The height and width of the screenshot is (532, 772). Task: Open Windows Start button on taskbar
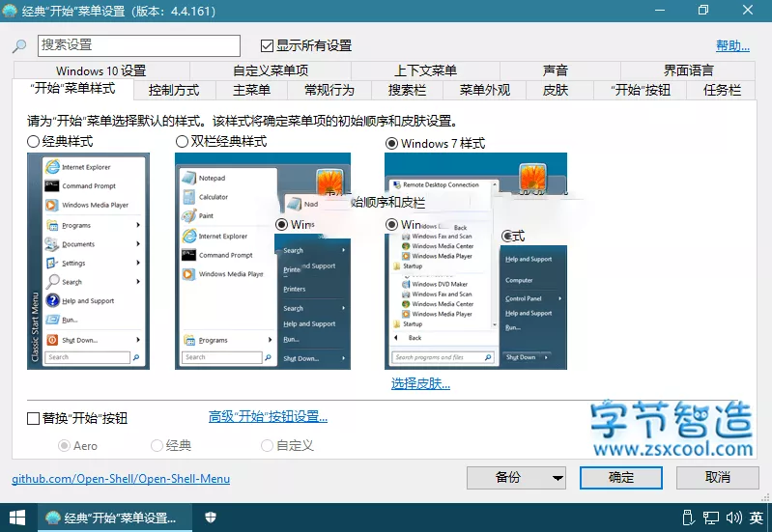(17, 518)
